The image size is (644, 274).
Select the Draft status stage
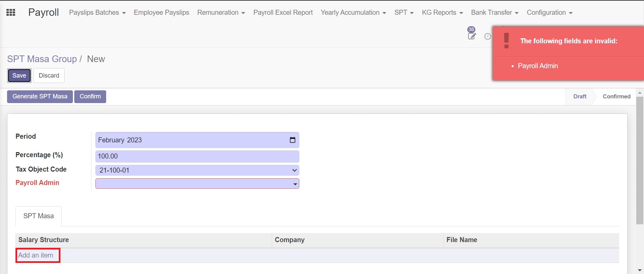click(x=580, y=96)
